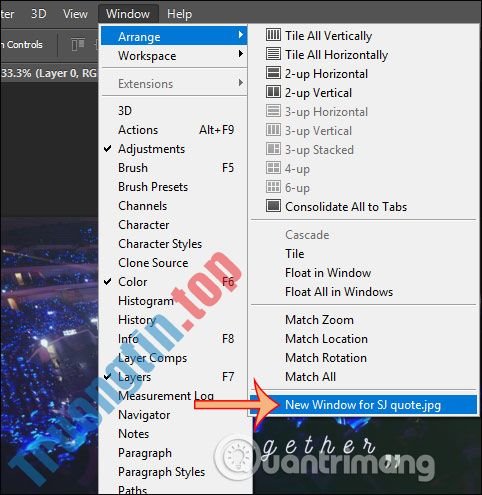Screen dimensions: 482x495
Task: Expand the Arrange submenu arrow
Action: (241, 35)
